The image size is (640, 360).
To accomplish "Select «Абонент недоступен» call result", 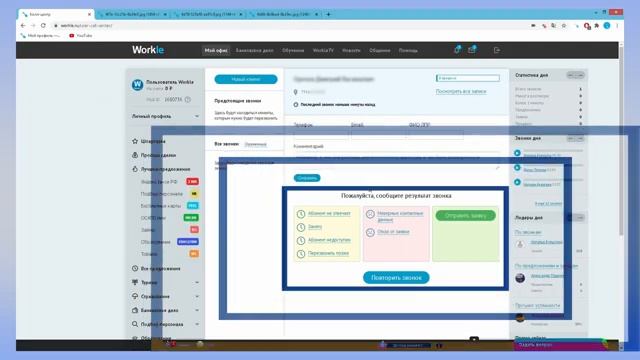I will [329, 240].
